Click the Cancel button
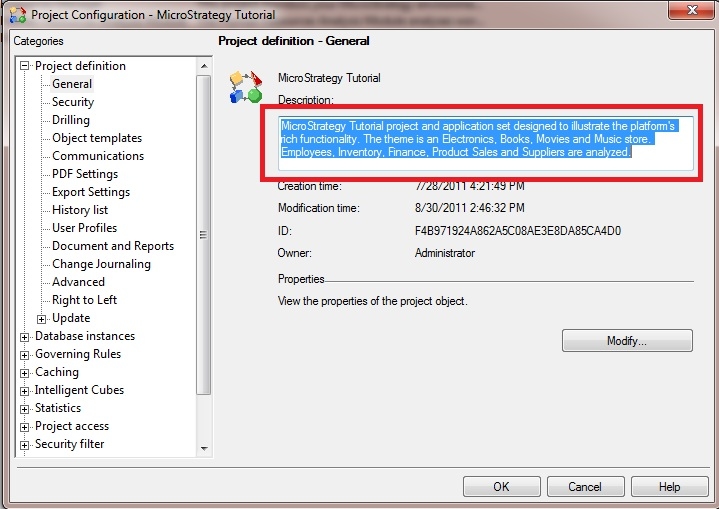 coord(585,487)
